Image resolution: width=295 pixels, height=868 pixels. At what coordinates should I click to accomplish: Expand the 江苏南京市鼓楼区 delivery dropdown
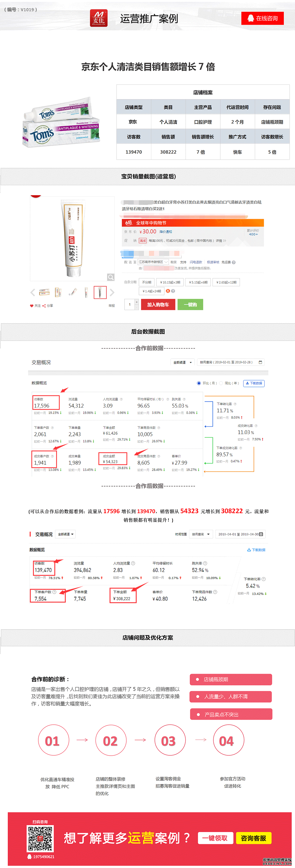click(x=153, y=262)
